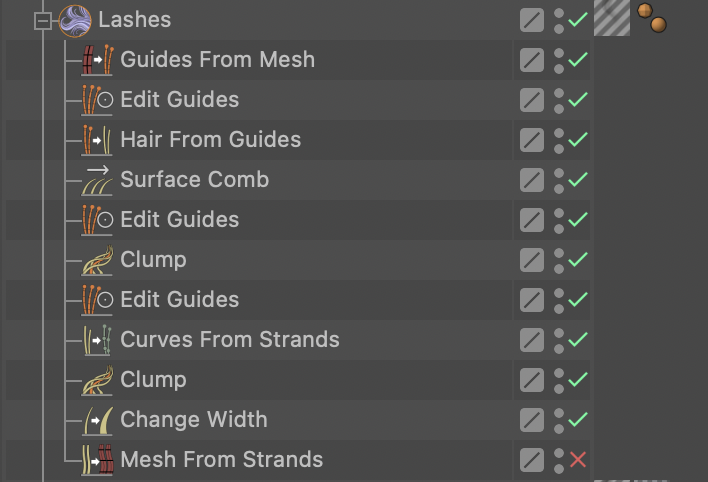Toggle visibility dots on Guides From Mesh
708x482 pixels.
click(559, 60)
